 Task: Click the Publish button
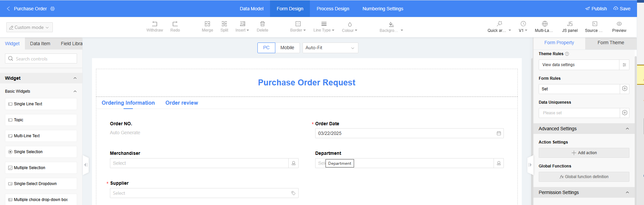coord(596,9)
